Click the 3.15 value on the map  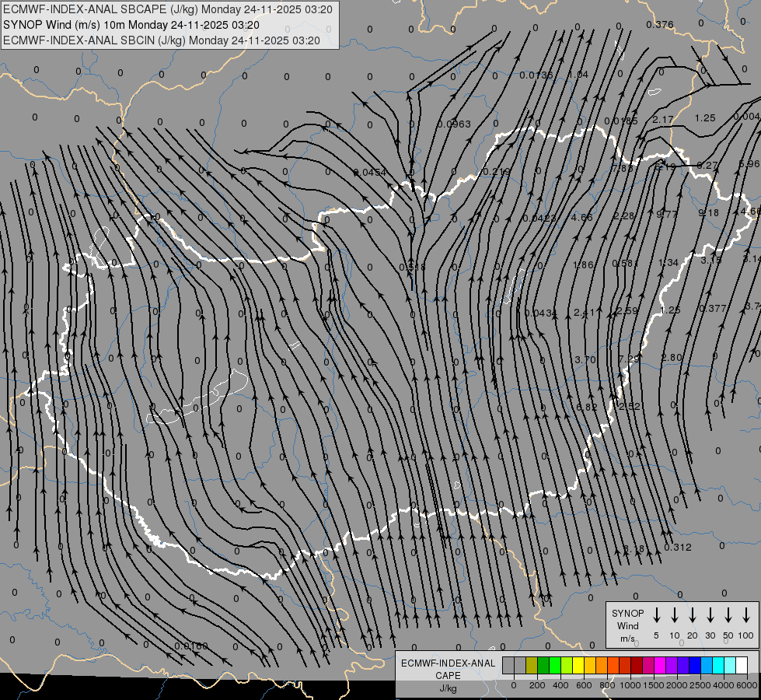pyautogui.click(x=711, y=261)
